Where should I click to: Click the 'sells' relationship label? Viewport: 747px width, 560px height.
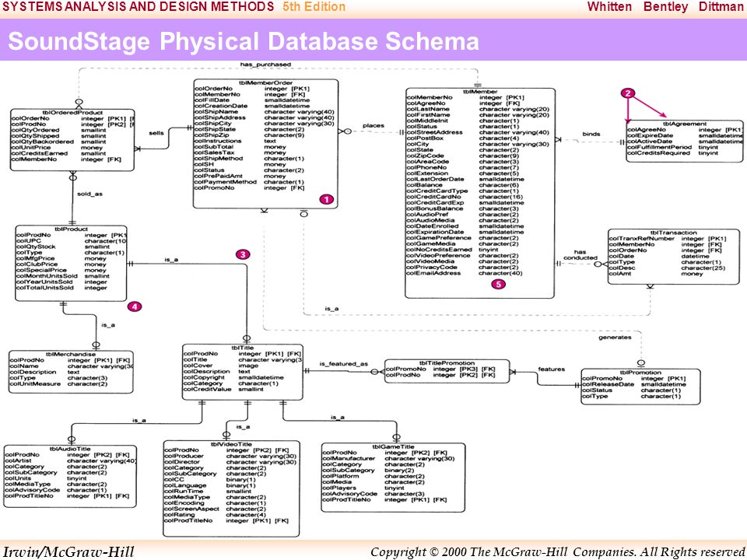tap(156, 133)
